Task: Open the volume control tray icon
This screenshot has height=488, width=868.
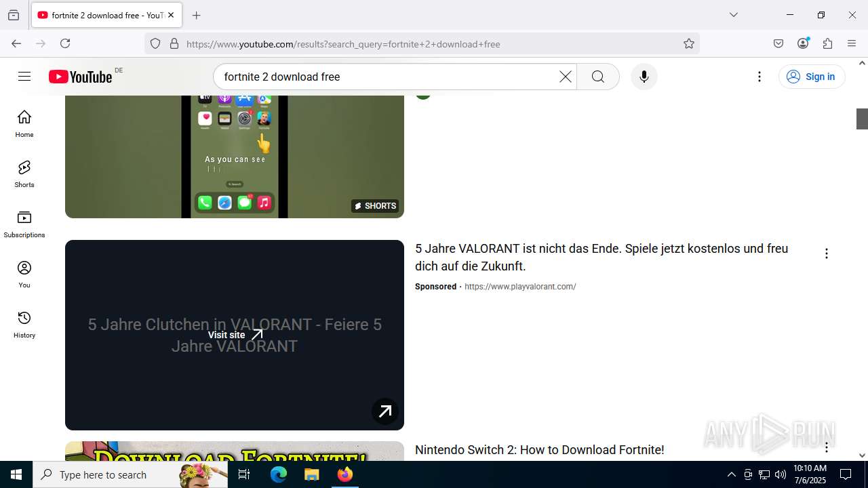Action: (780, 474)
